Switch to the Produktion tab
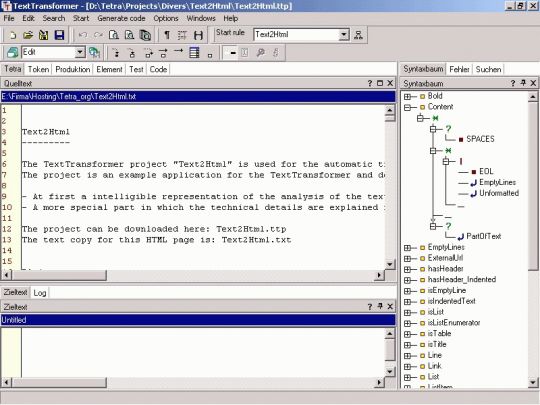 73,69
